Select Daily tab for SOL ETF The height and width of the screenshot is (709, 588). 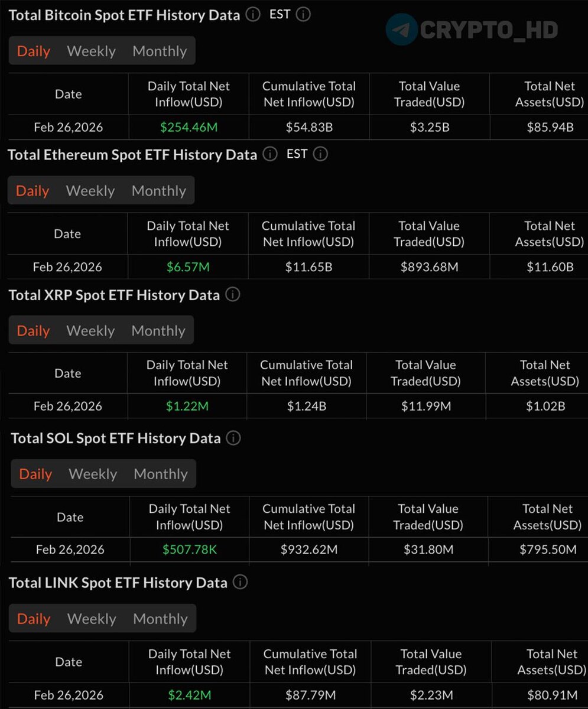coord(35,474)
